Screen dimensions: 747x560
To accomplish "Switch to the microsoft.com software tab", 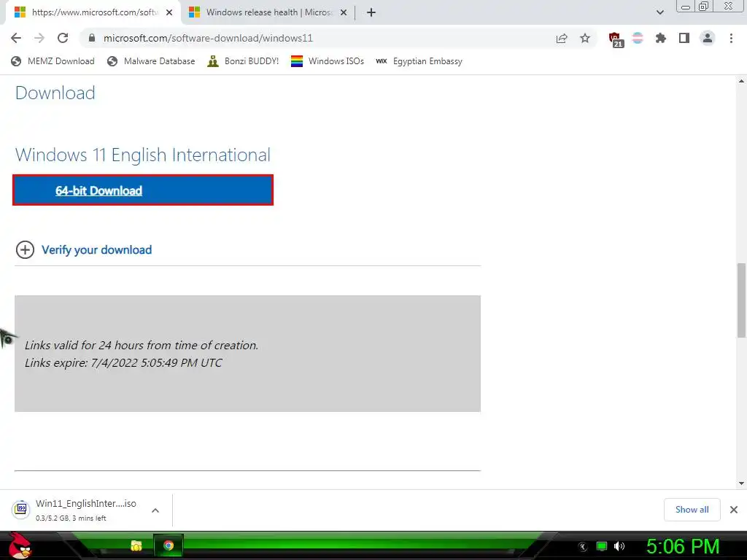I will pos(94,12).
